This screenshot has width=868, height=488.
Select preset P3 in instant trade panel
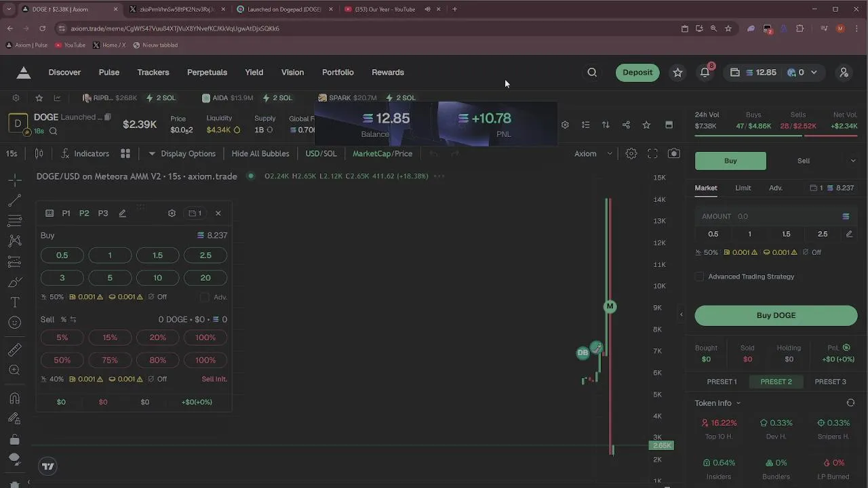click(103, 213)
